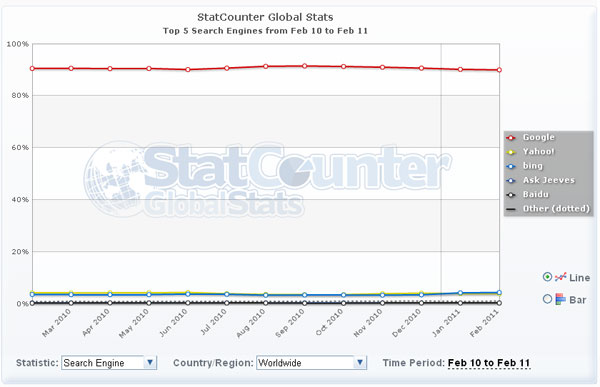Click bing's Feb 2011 data point
Screen dimensions: 600x387
[x=499, y=292]
